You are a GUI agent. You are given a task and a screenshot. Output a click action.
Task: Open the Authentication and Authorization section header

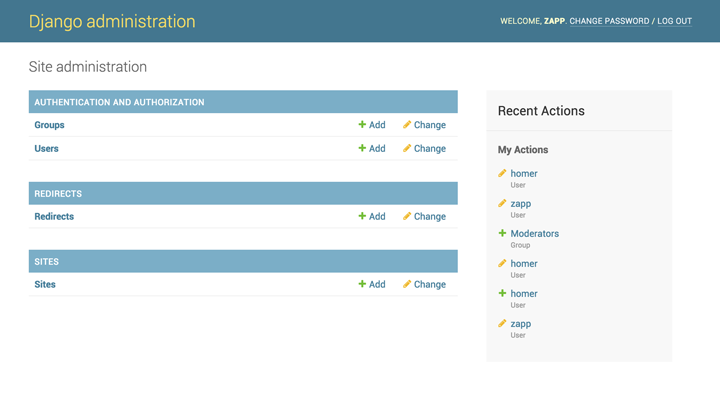[243, 102]
